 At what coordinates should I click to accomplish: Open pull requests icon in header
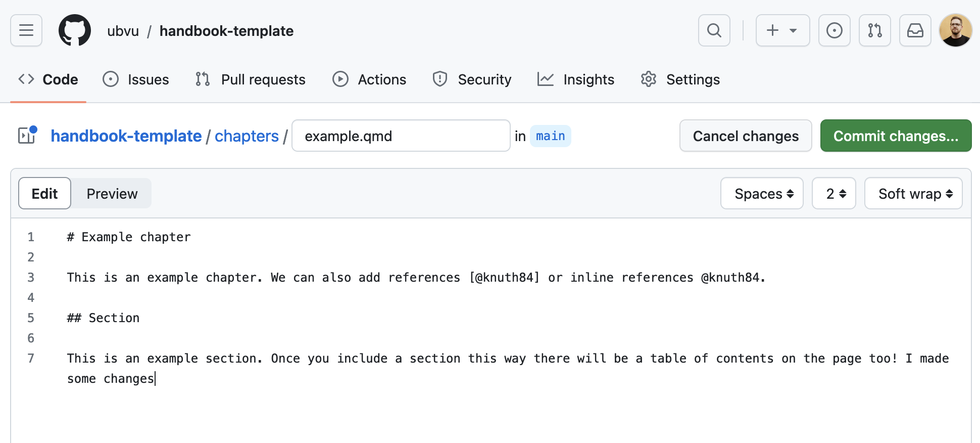pos(874,30)
